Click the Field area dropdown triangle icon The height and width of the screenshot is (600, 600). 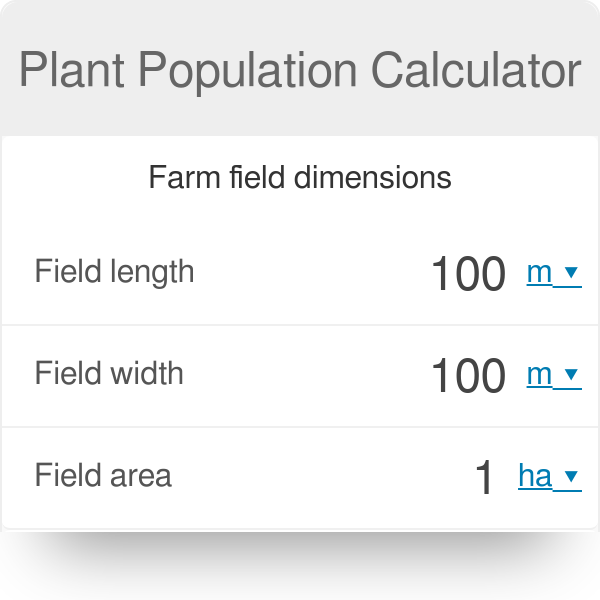[571, 476]
